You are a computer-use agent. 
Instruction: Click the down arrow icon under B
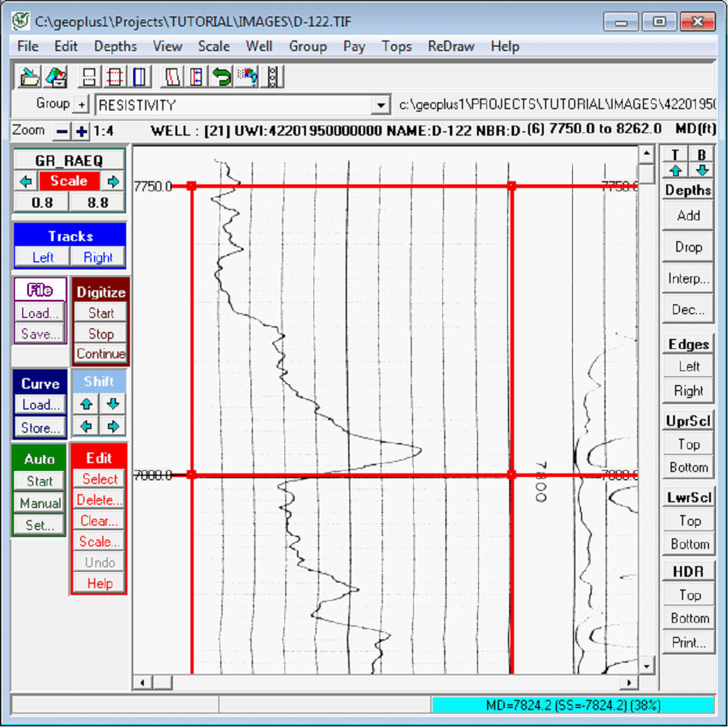click(x=702, y=170)
